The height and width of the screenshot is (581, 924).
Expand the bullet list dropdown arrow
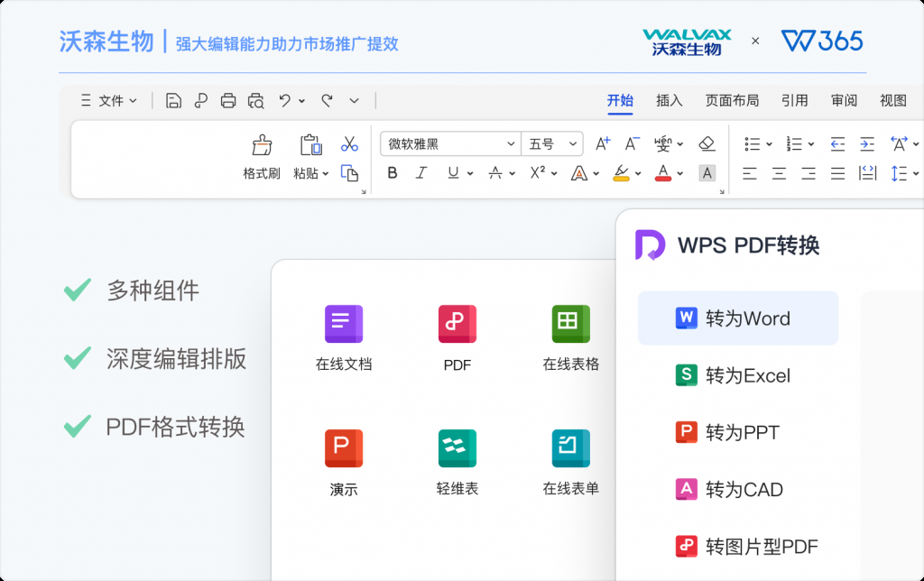769,144
